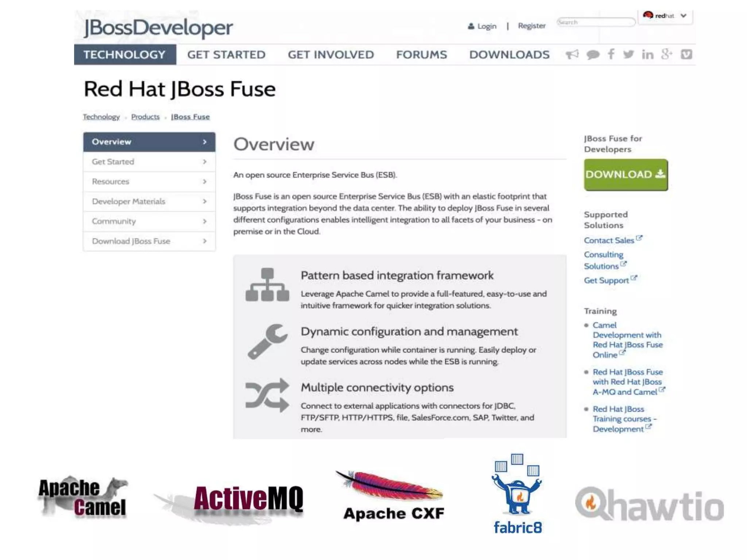747x560 pixels.
Task: Click the chat bubble icon
Action: [593, 55]
